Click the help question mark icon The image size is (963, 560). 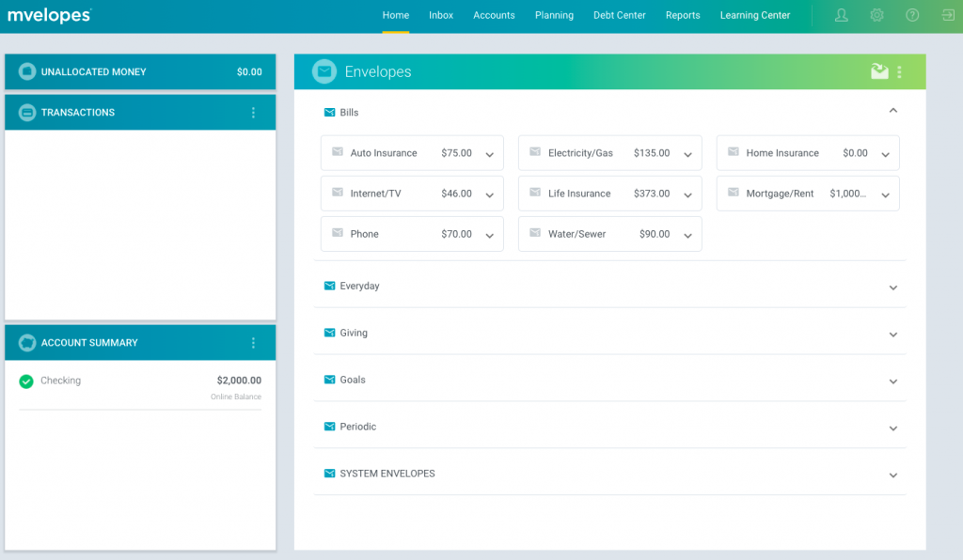click(x=911, y=15)
